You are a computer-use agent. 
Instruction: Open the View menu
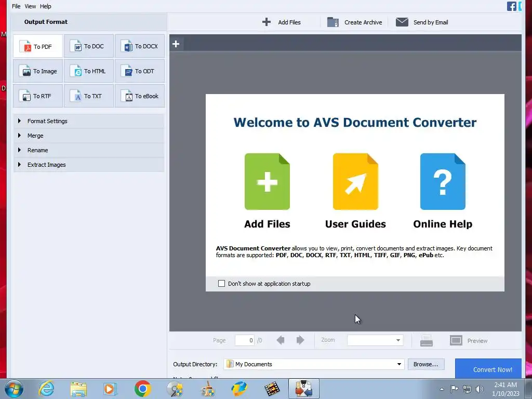30,6
